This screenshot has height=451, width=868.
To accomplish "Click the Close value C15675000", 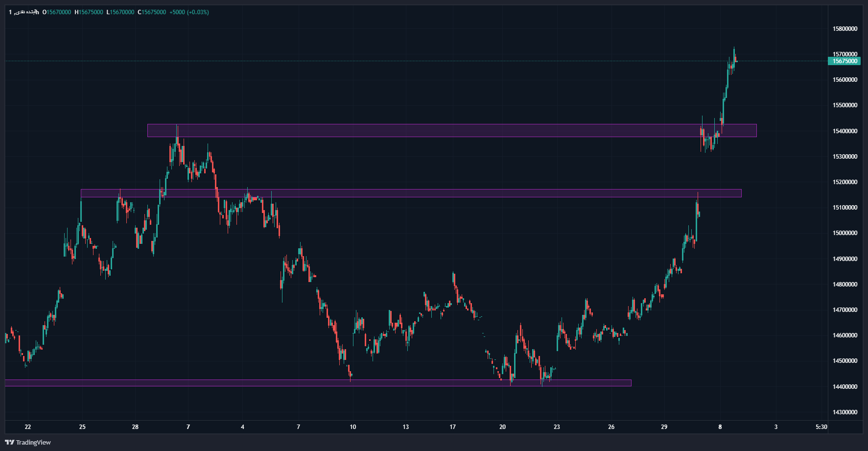I will [x=152, y=12].
